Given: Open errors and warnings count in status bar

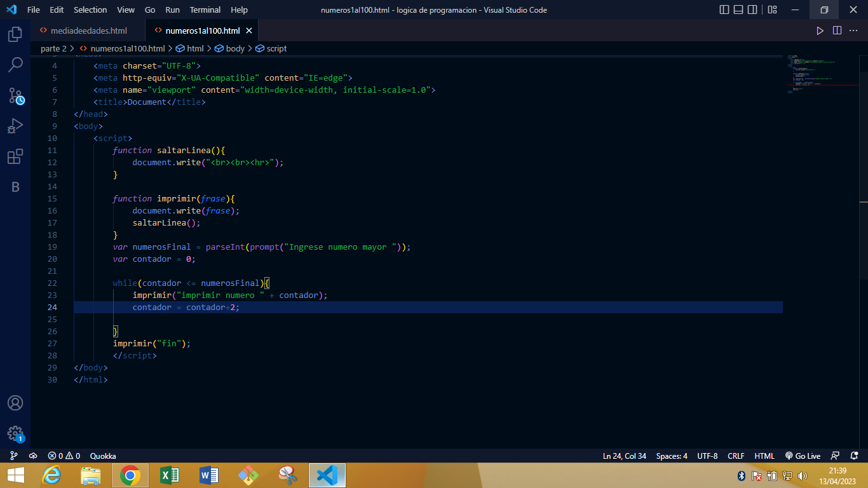Looking at the screenshot, I should (64, 456).
